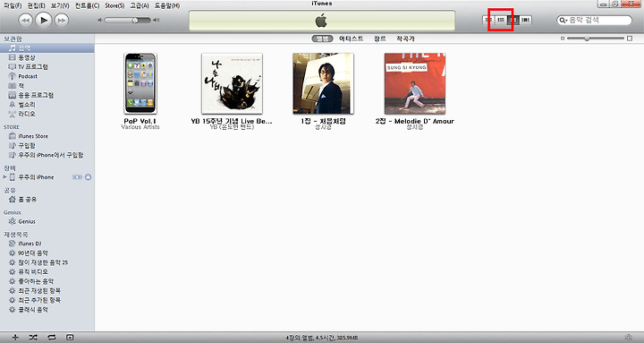Click the Play button
The image size is (644, 343).
(44, 20)
